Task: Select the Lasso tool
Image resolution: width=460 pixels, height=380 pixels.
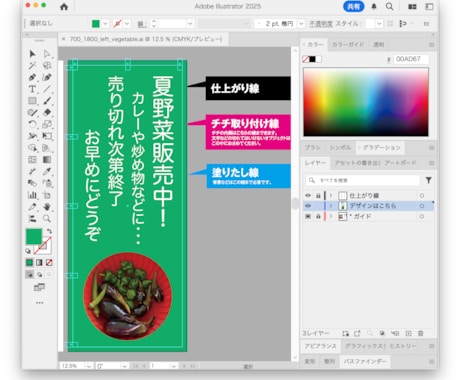Action: click(x=47, y=65)
